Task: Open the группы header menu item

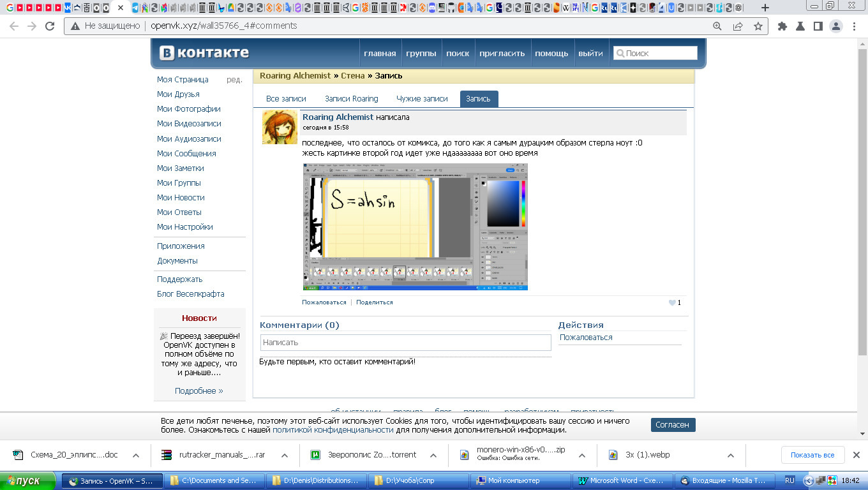Action: [421, 54]
